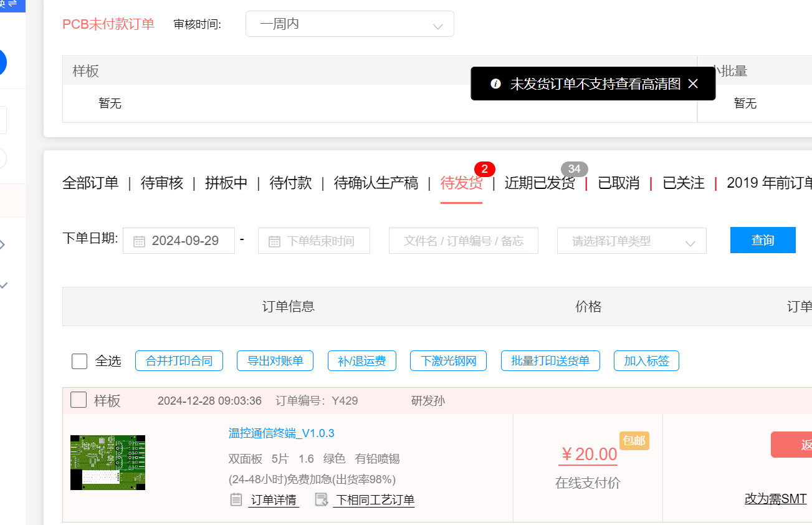Click the green PCB board thumbnail
The width and height of the screenshot is (812, 525).
point(108,462)
